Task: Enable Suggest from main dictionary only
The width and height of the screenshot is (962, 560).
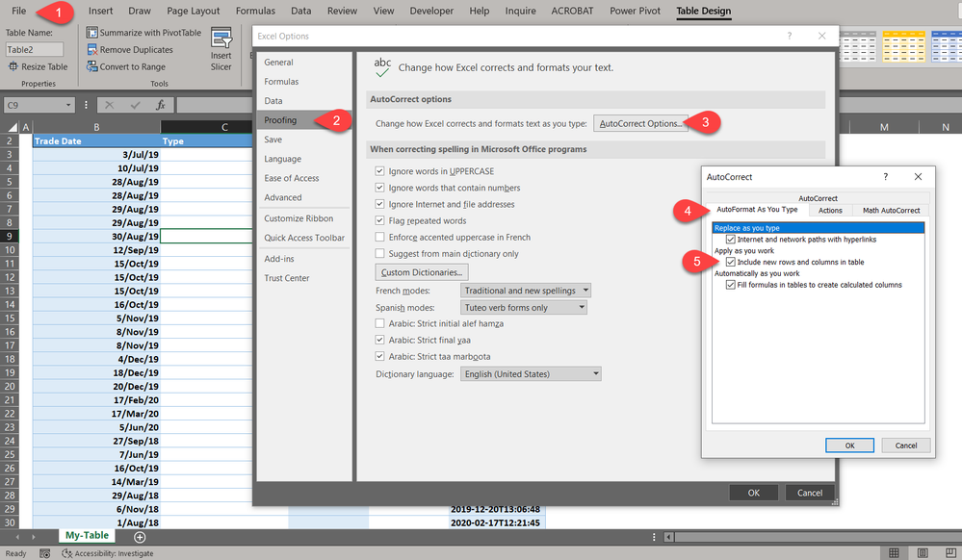Action: [x=379, y=253]
